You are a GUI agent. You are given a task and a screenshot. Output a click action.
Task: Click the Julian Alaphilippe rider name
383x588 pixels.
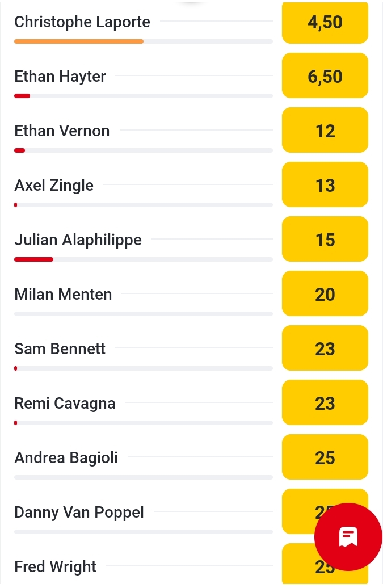pyautogui.click(x=78, y=240)
